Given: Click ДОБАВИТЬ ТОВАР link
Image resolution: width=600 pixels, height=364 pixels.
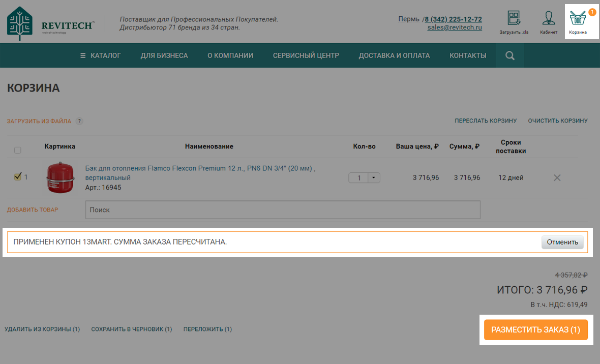Looking at the screenshot, I should (x=33, y=210).
